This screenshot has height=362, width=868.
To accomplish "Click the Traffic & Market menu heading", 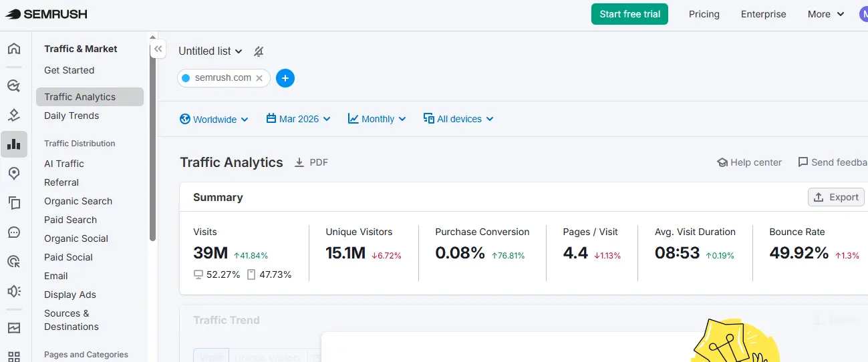I will (80, 49).
